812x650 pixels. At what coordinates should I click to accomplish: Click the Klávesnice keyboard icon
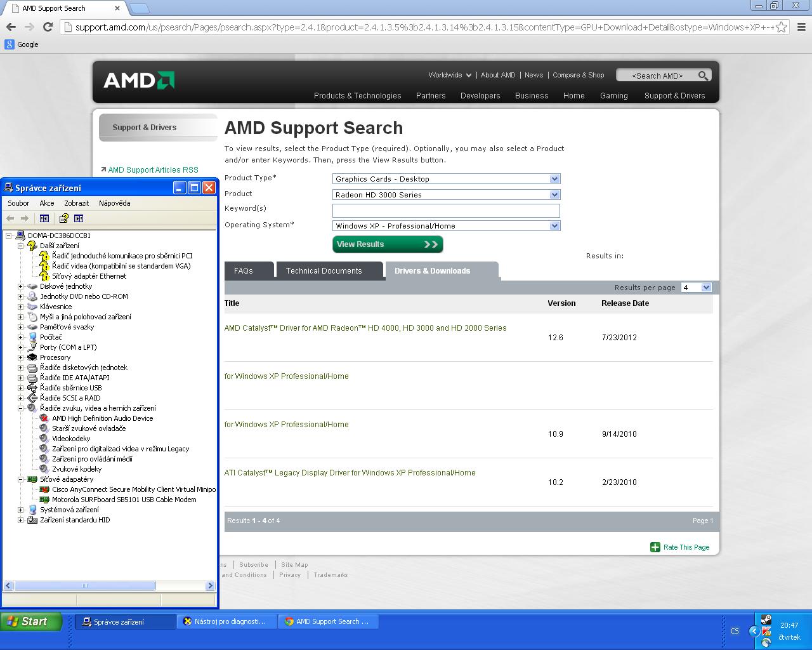32,307
